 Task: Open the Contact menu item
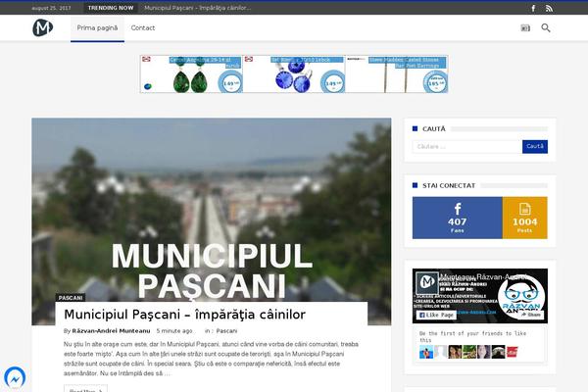tap(143, 28)
